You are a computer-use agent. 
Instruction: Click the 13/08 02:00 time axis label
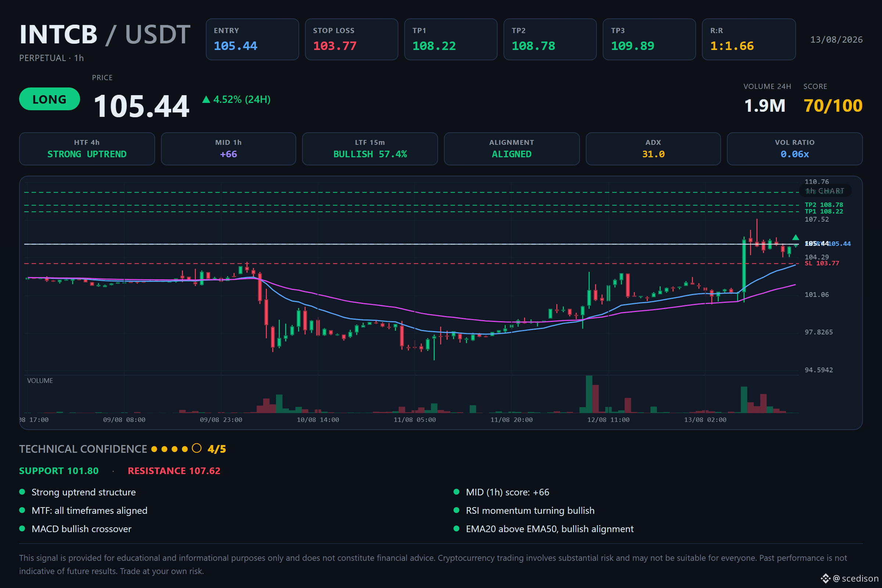coord(705,420)
